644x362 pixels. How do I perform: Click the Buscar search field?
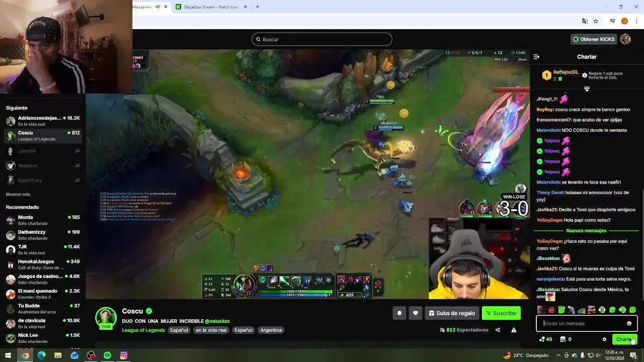pos(322,39)
